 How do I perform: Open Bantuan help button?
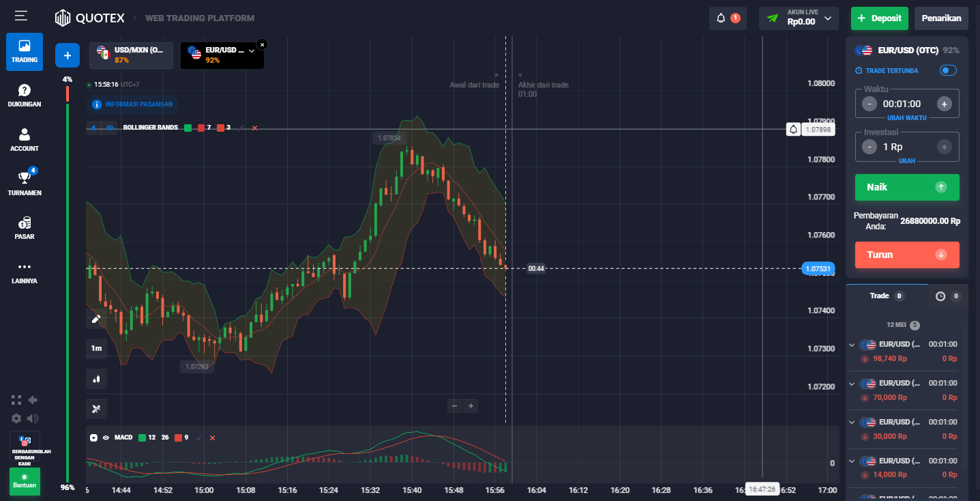[x=25, y=481]
